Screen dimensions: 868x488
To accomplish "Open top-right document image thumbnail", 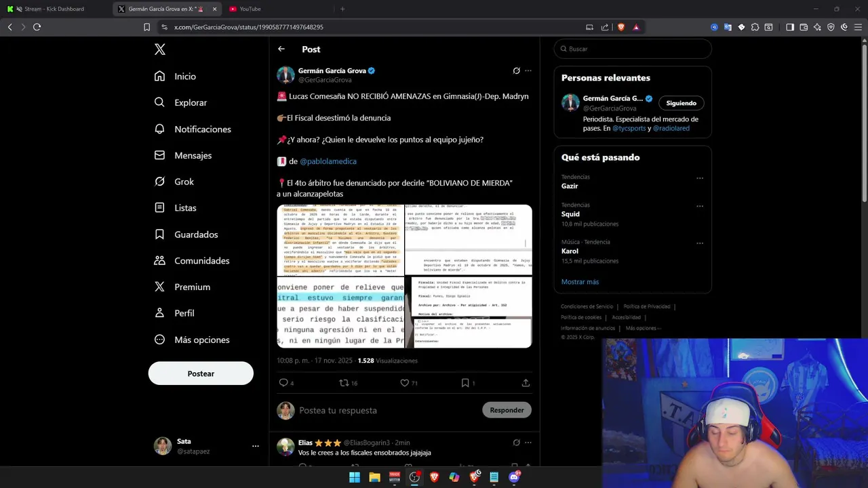I will click(469, 240).
